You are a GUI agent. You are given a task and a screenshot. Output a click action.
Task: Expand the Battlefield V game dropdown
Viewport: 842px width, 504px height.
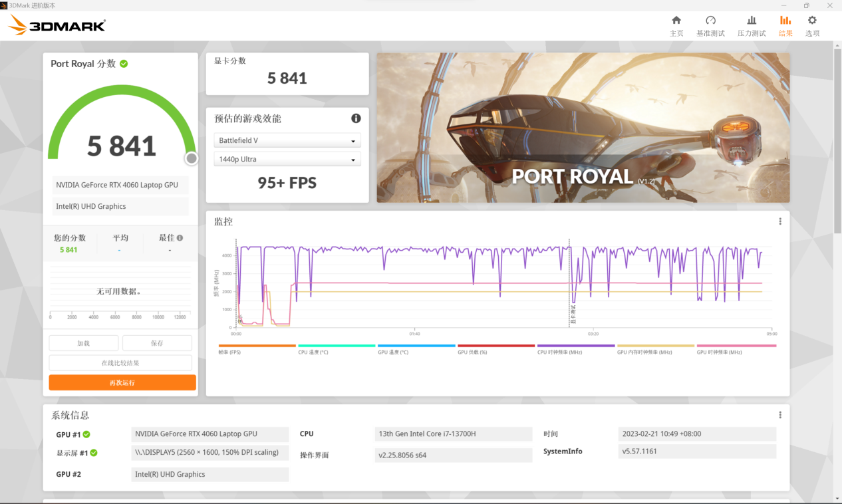point(287,141)
